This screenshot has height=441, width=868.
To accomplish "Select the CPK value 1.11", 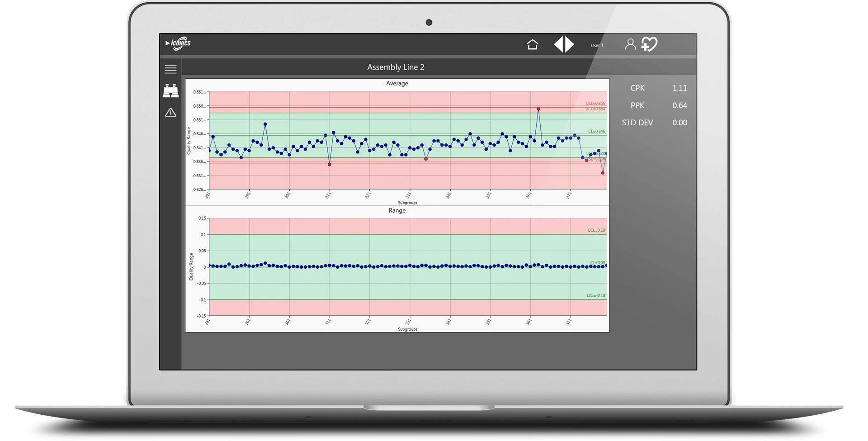I will [679, 88].
